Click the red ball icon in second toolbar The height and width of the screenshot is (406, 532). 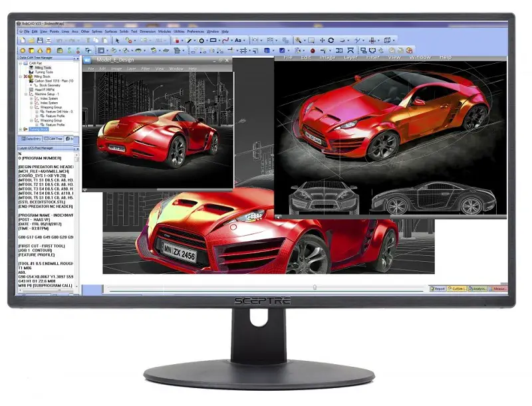click(x=313, y=51)
